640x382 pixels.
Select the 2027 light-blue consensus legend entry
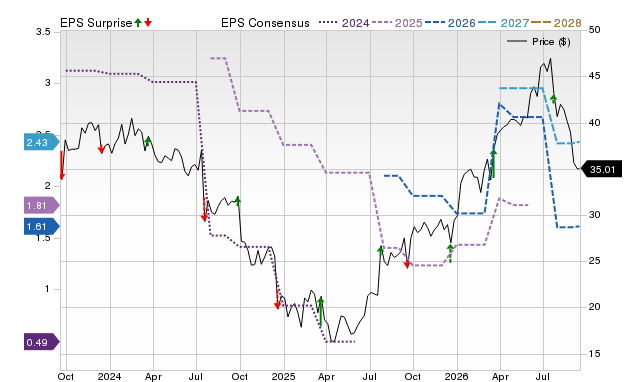point(503,23)
